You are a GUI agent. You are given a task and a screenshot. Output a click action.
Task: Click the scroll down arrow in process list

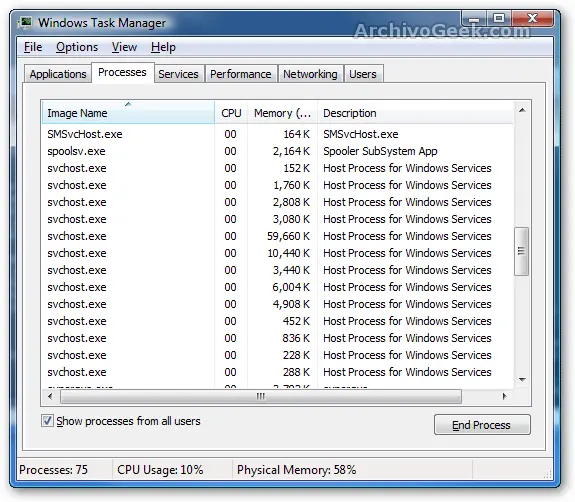(x=522, y=380)
